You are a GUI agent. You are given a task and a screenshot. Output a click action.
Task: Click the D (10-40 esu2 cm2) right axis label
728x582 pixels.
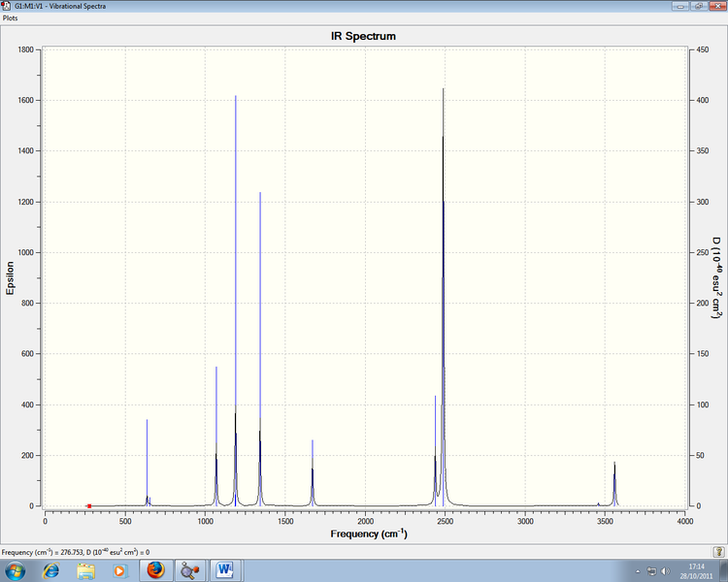[x=716, y=277]
